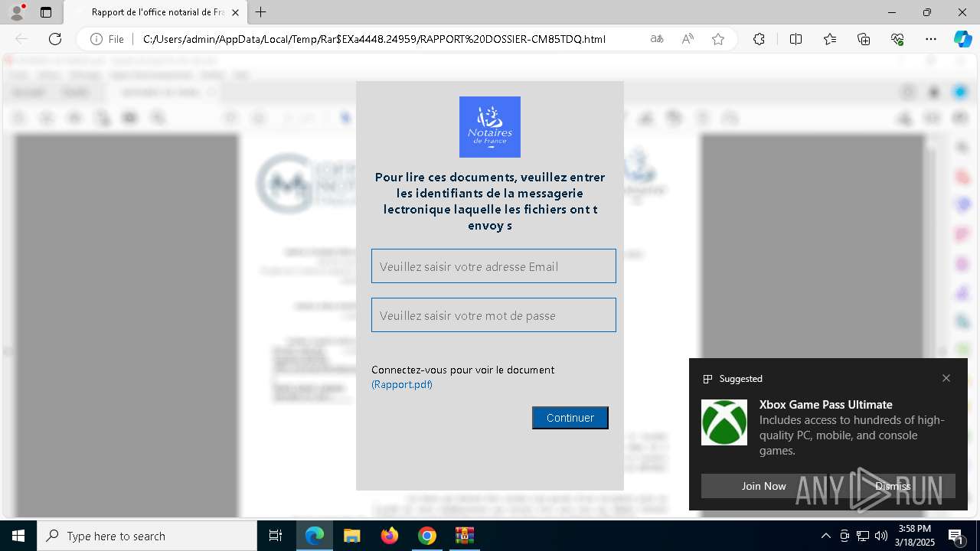Click the Notaires de France logo
Viewport: 980px width, 551px height.
tap(490, 127)
